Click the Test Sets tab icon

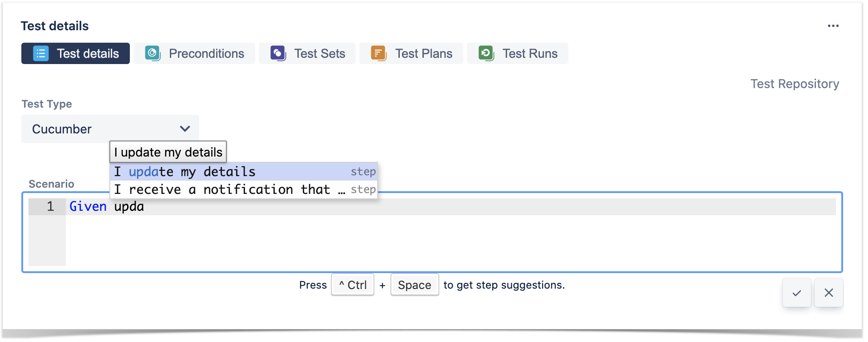tap(278, 53)
